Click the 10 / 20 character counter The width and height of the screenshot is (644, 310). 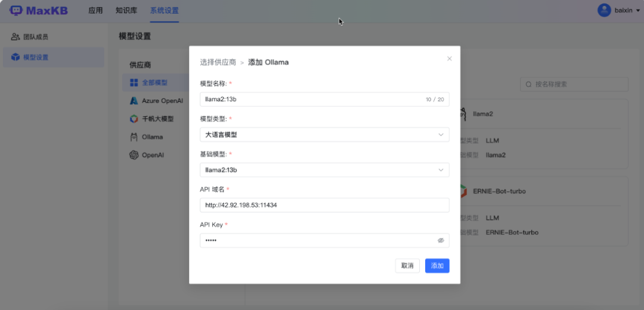pos(435,100)
